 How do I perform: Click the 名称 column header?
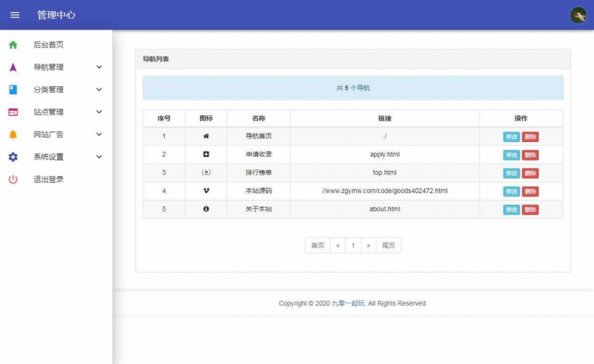coord(259,118)
